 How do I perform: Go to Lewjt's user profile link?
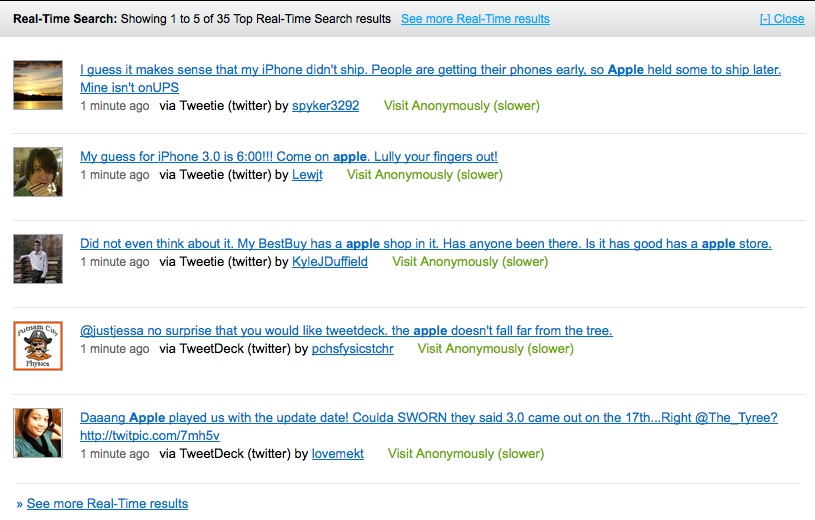[307, 175]
